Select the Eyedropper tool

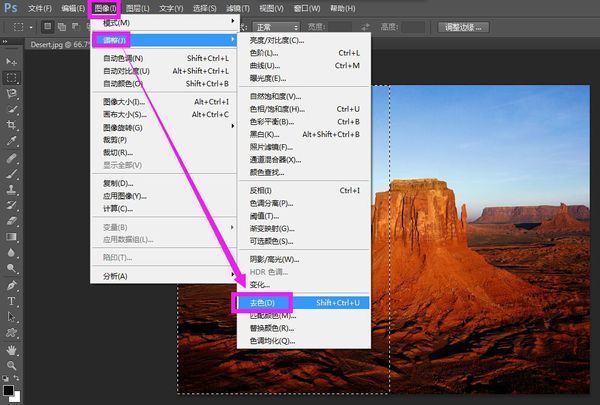pyautogui.click(x=11, y=141)
